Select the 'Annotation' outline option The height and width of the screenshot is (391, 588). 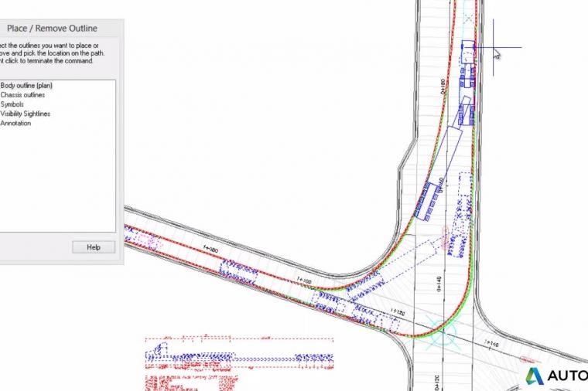coord(16,123)
